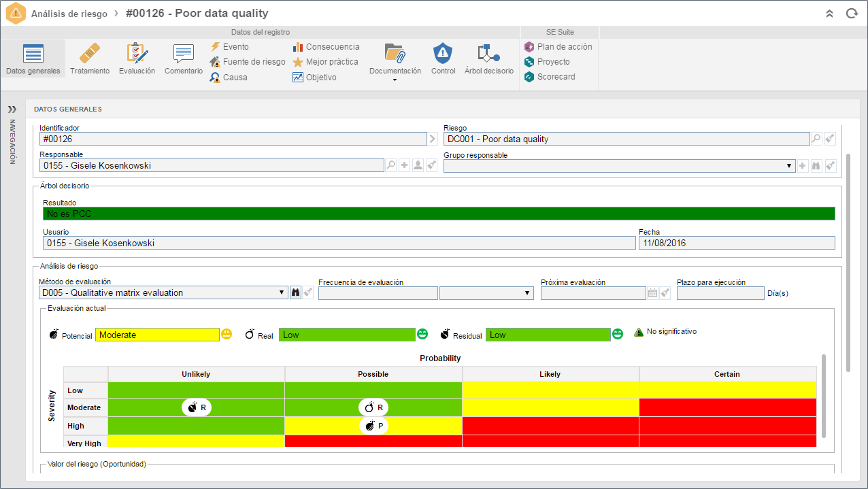This screenshot has width=868, height=489.
Task: Click the R marker in Unlikely column
Action: (197, 407)
